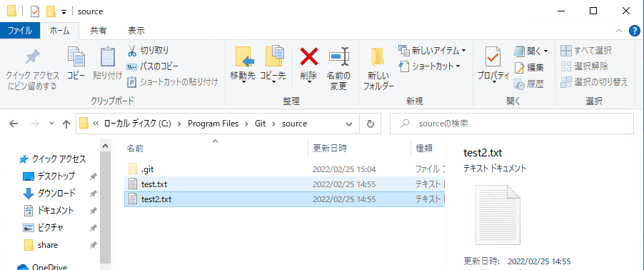644x270 pixels.
Task: Open Pictures (ピクチャ) in sidebar
Action: coord(44,228)
